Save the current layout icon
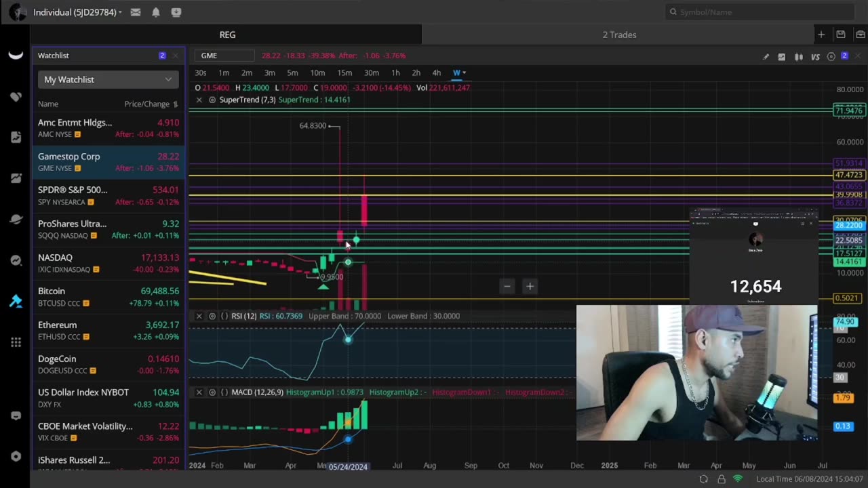 click(841, 35)
